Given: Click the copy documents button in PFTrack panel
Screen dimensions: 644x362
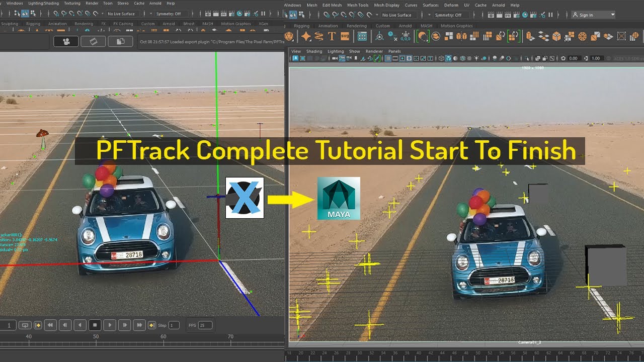Looking at the screenshot, I should point(120,42).
